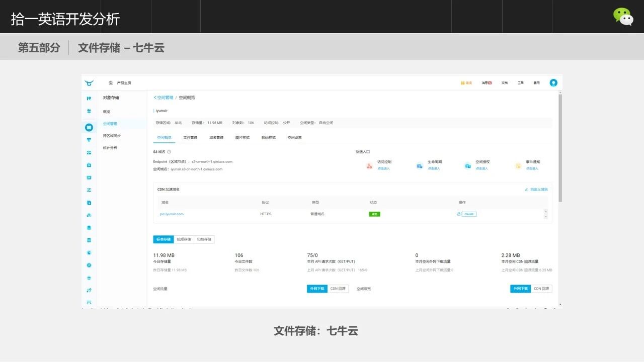This screenshot has width=644, height=362.
Task: Click the page's vertical scrollbar
Action: tap(560, 148)
